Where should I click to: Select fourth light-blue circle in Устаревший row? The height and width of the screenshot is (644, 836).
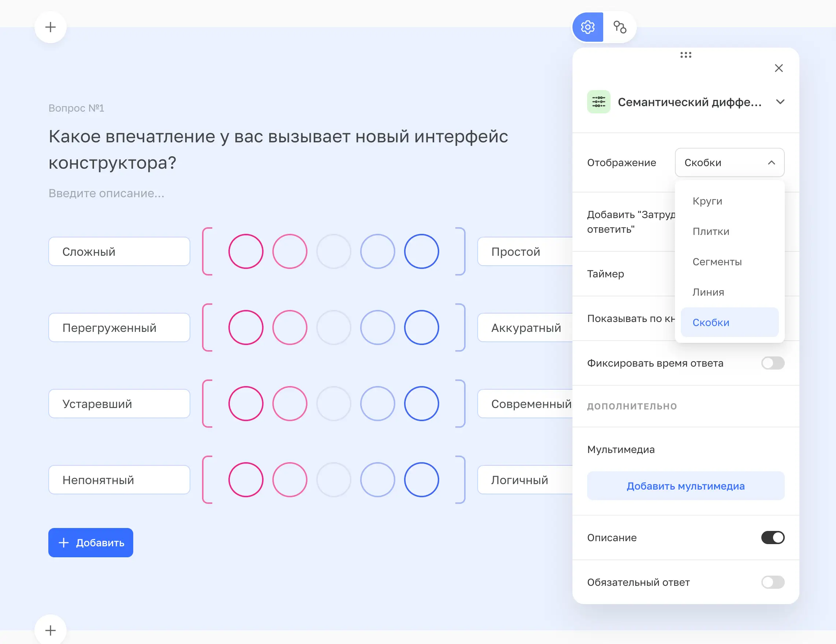tap(377, 404)
